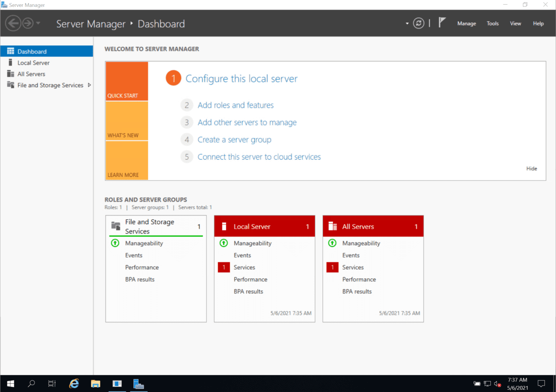
Task: Open BPA results in All Servers tile
Action: coord(357,292)
